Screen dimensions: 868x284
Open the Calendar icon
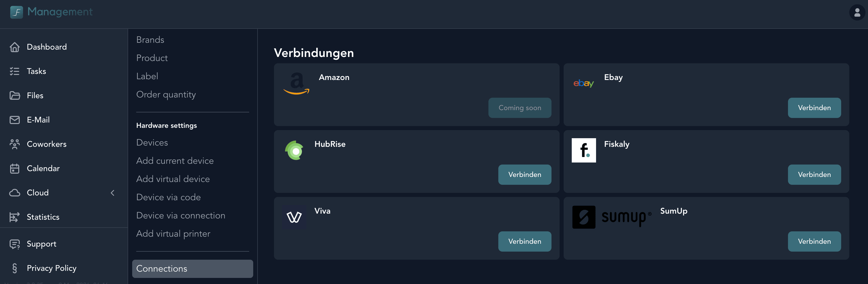15,168
